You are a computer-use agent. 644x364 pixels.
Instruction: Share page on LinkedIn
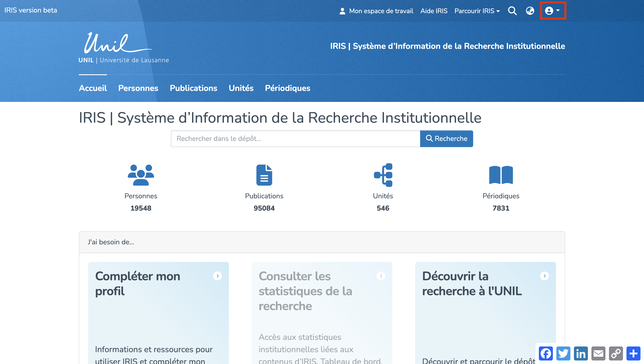[x=580, y=353]
